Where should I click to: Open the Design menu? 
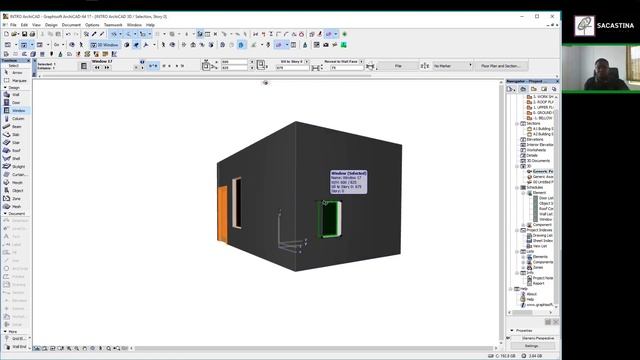(51, 25)
